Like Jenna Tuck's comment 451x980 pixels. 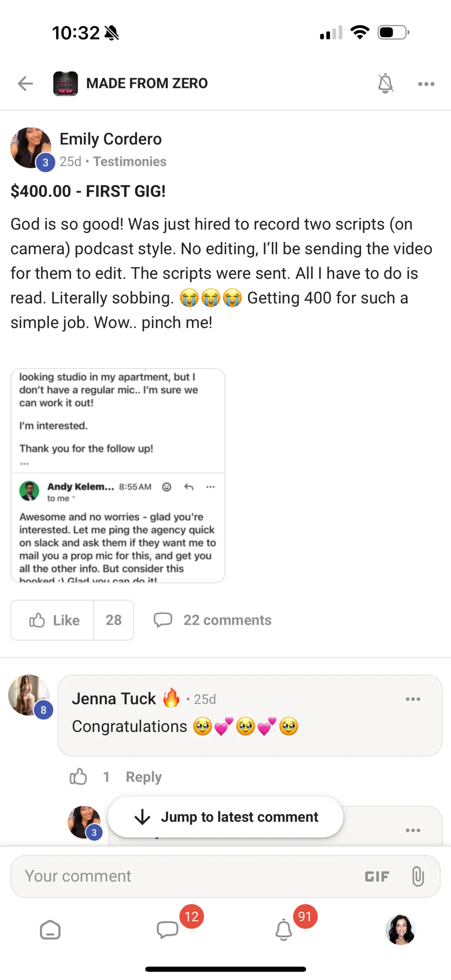[x=78, y=777]
